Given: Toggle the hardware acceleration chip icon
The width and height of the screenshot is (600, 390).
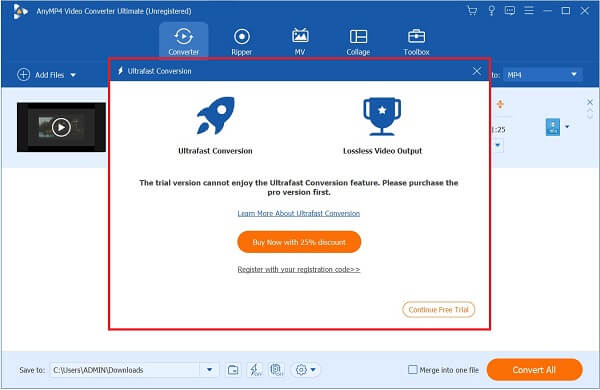Looking at the screenshot, I should coord(277,370).
